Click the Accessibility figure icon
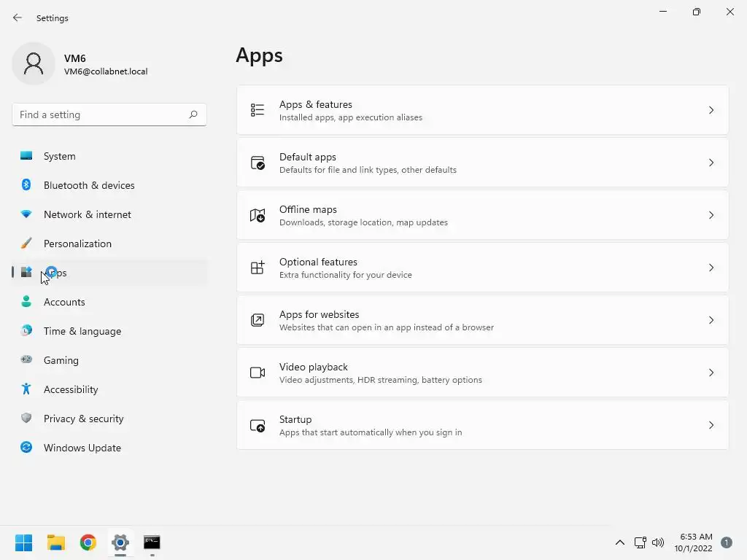 click(26, 389)
